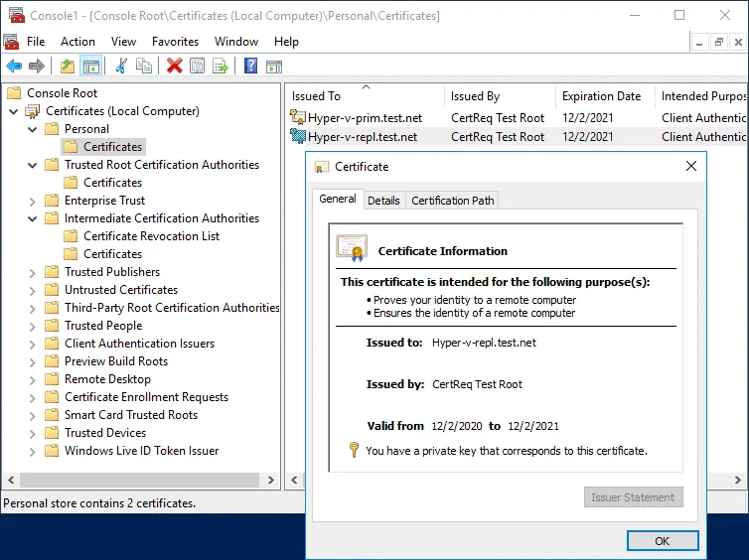
Task: Switch to the Certification Path tab
Action: (452, 201)
